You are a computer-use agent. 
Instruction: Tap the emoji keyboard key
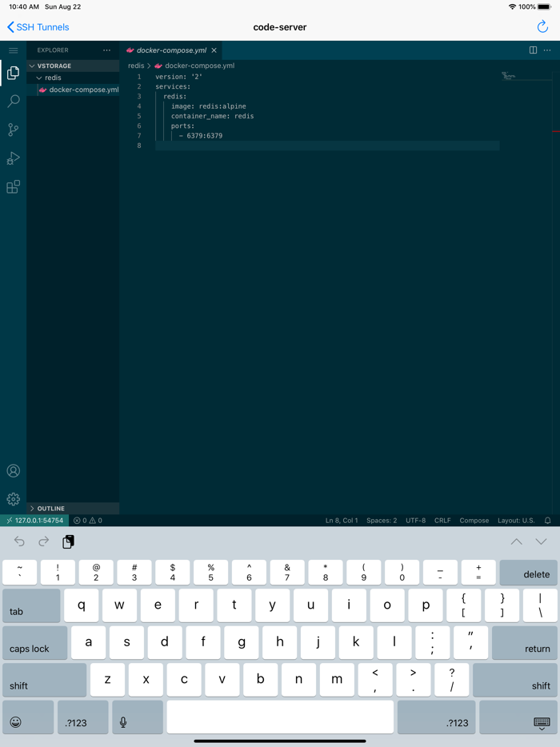pos(28,717)
